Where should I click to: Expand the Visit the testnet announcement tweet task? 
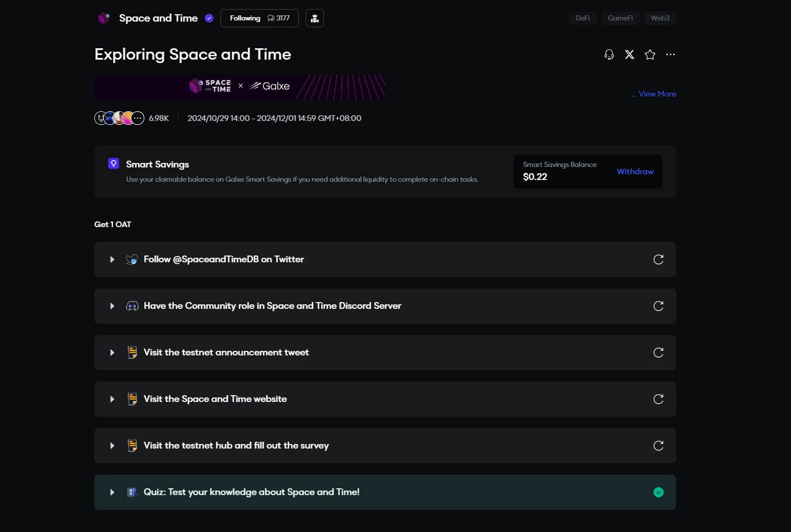[112, 353]
